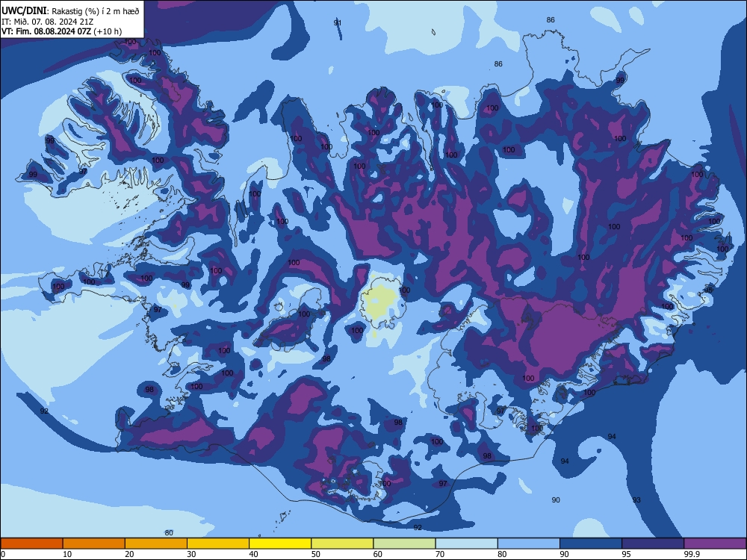Click the purple above-99.9 legend swatch
747x560 pixels.
pos(715,544)
